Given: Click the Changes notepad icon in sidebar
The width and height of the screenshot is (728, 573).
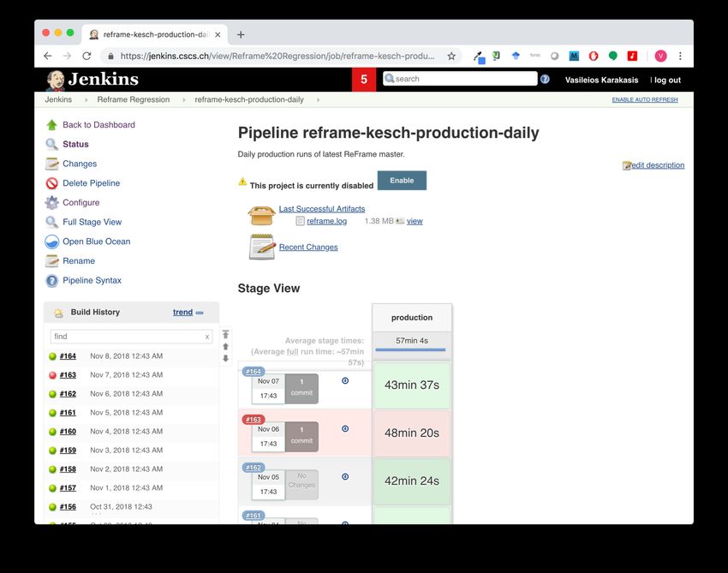Looking at the screenshot, I should (51, 164).
